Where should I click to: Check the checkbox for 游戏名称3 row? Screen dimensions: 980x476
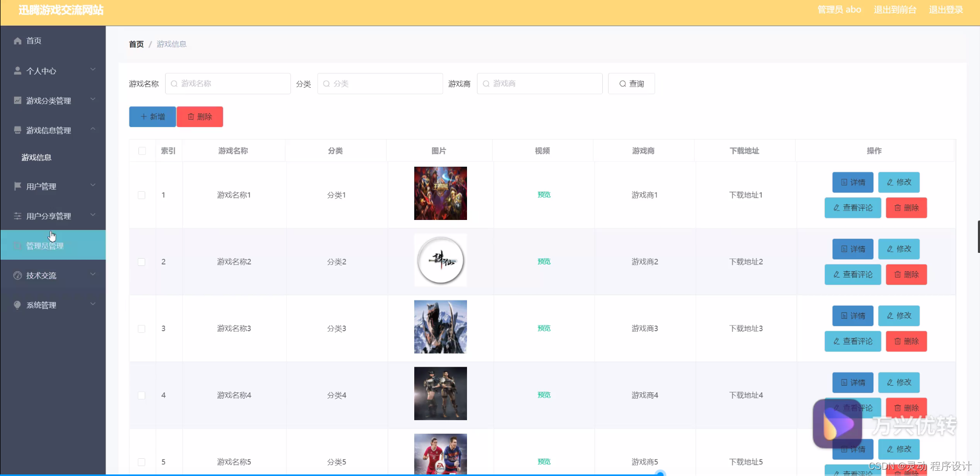click(x=142, y=328)
